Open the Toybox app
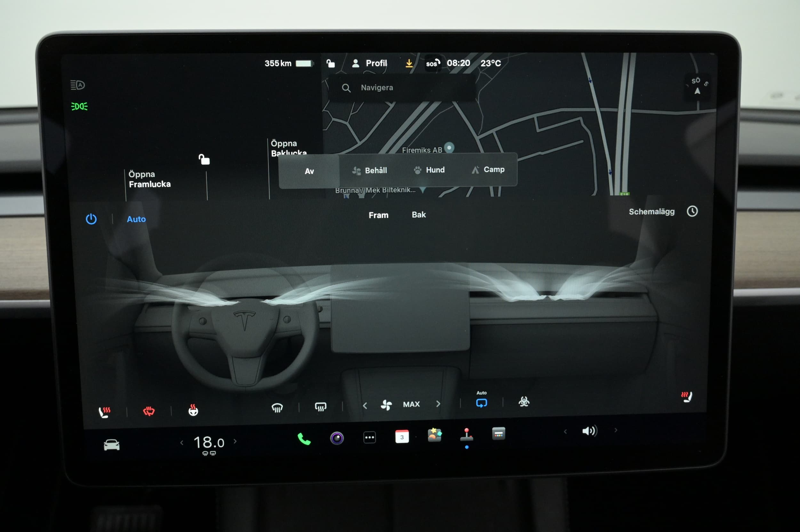Image resolution: width=800 pixels, height=532 pixels. [x=435, y=435]
